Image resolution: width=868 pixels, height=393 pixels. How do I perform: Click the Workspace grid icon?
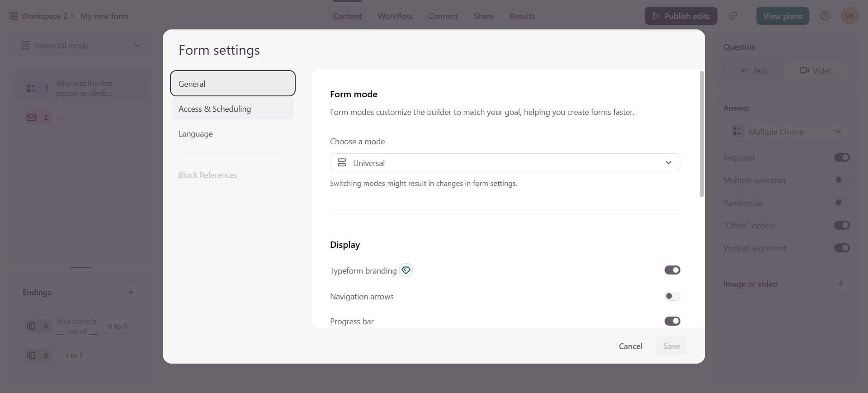(14, 16)
